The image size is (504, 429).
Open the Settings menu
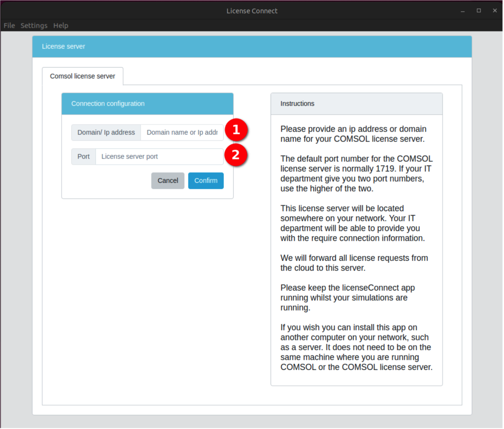click(x=34, y=25)
